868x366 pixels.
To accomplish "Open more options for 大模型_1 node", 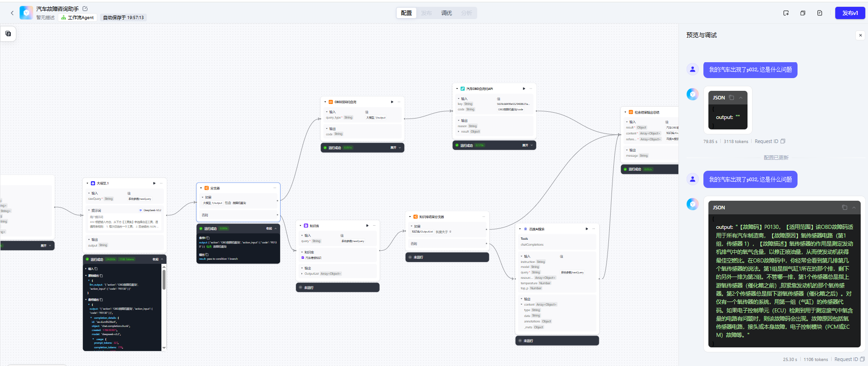I will point(161,183).
